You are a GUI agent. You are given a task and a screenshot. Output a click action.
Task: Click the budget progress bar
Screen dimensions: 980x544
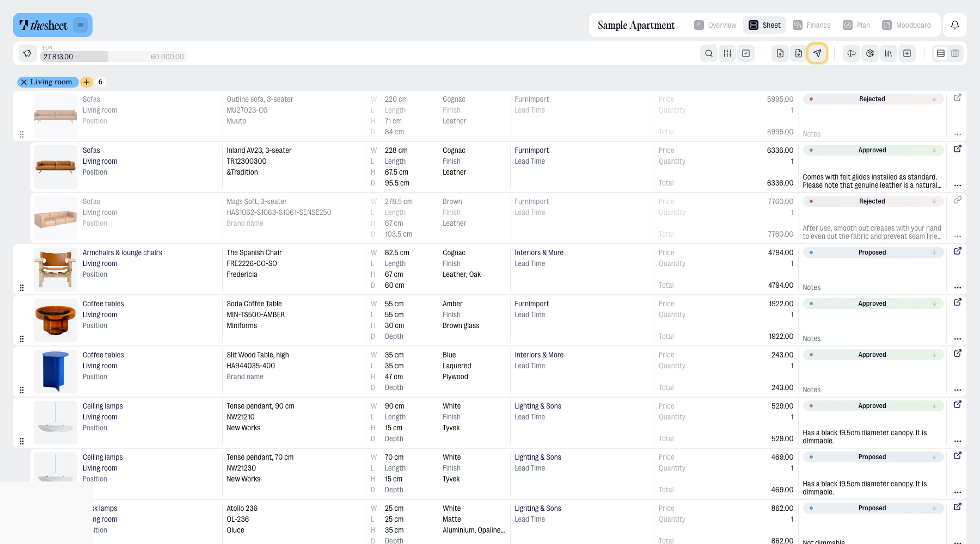114,57
